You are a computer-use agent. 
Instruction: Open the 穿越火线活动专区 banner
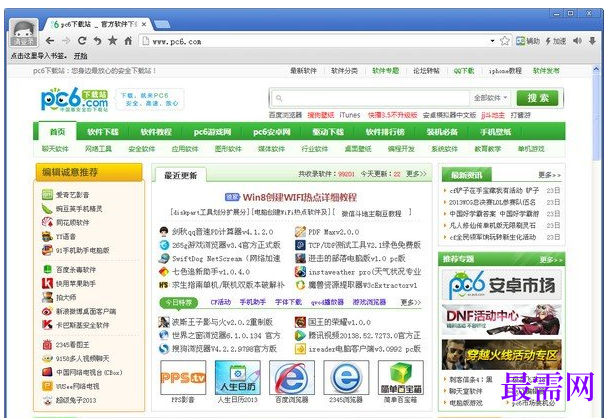502,354
